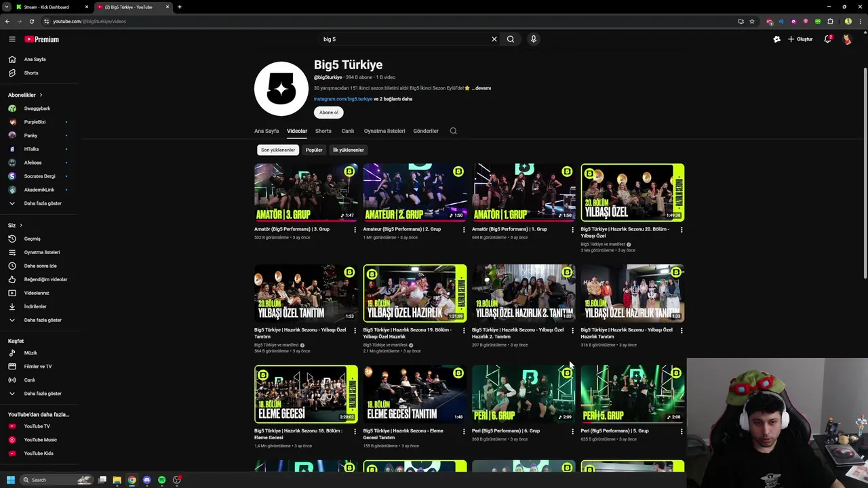
Task: Search within channel magnifier icon
Action: pos(454,131)
